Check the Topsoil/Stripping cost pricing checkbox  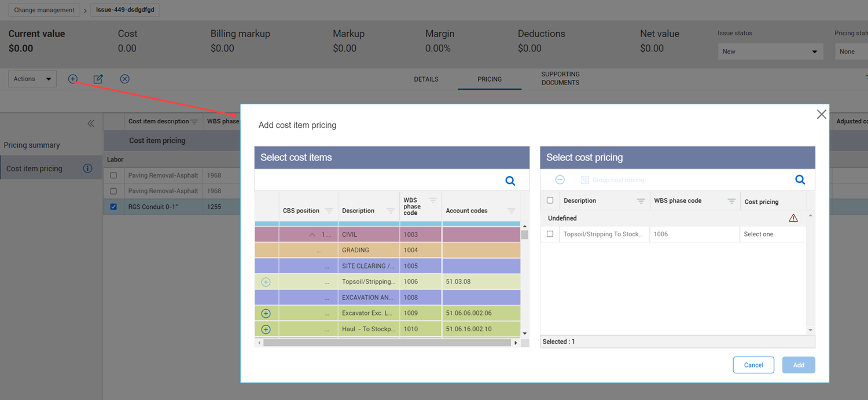tap(550, 234)
